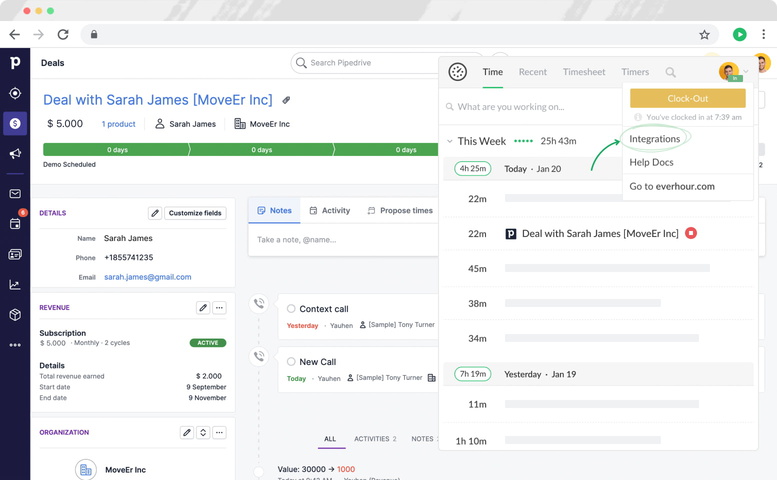Open the Timesheet tab
The height and width of the screenshot is (480, 777).
[x=584, y=72]
